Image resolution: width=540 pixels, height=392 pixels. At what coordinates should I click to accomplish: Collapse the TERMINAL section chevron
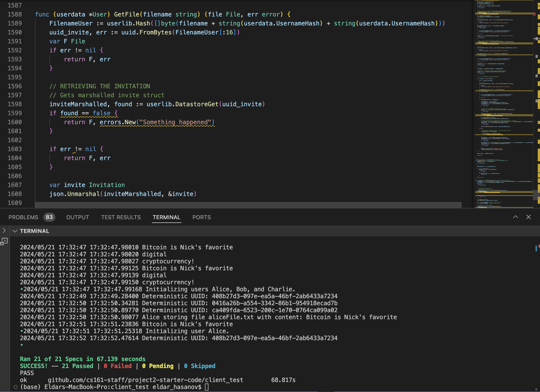tap(15, 231)
